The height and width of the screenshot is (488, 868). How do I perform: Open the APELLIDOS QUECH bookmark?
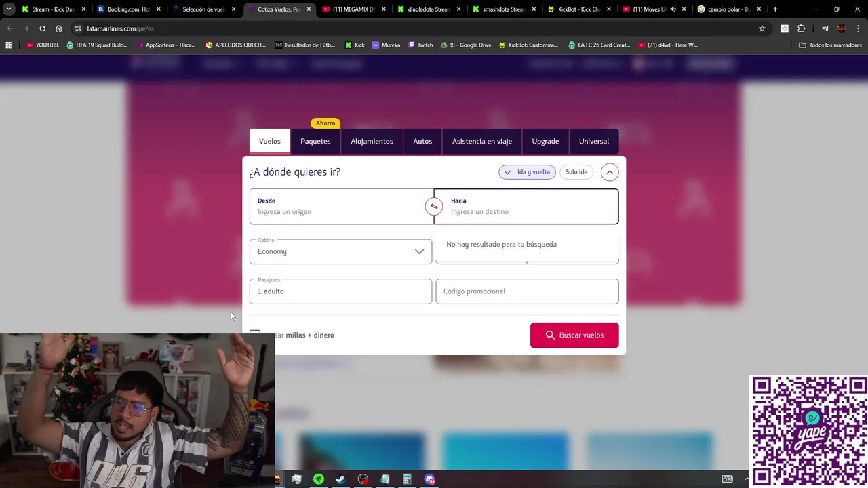(236, 45)
